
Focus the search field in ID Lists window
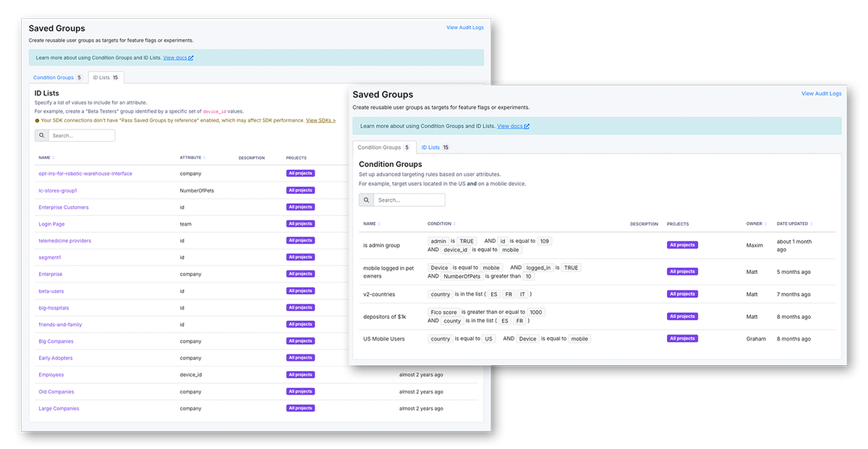click(82, 135)
